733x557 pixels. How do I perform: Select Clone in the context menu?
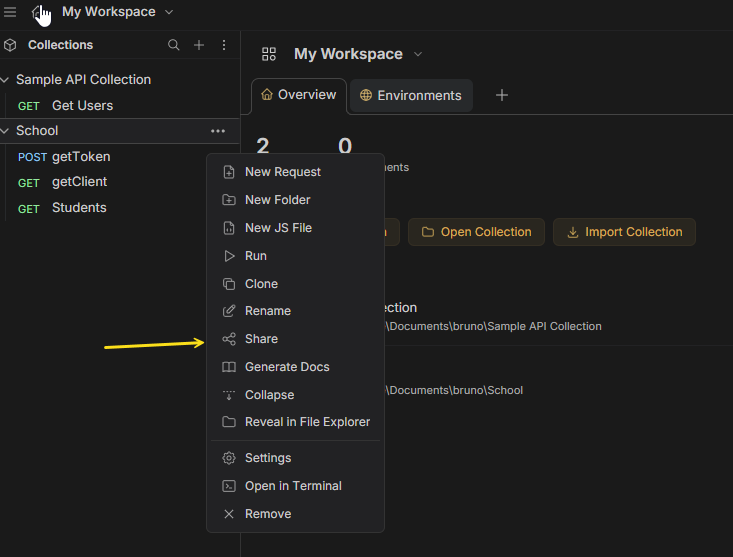[295, 284]
